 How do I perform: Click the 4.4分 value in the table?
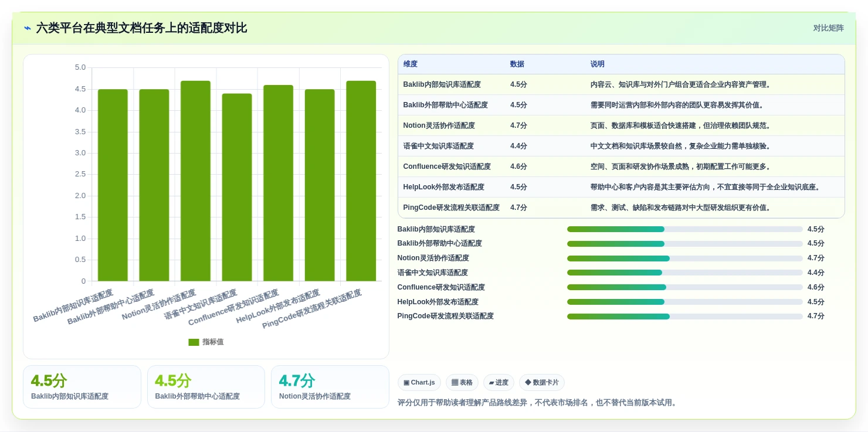pos(518,146)
